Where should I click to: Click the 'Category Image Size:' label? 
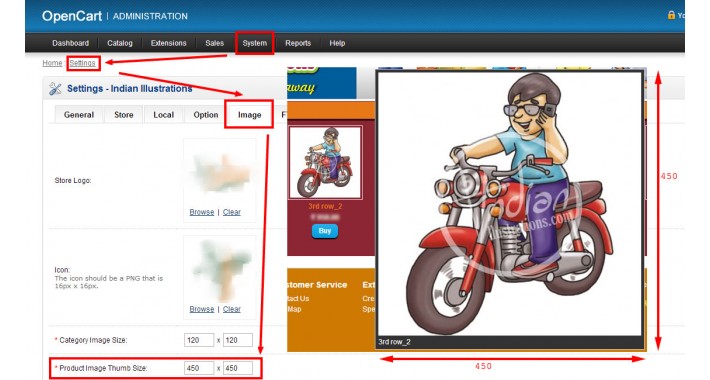93,340
